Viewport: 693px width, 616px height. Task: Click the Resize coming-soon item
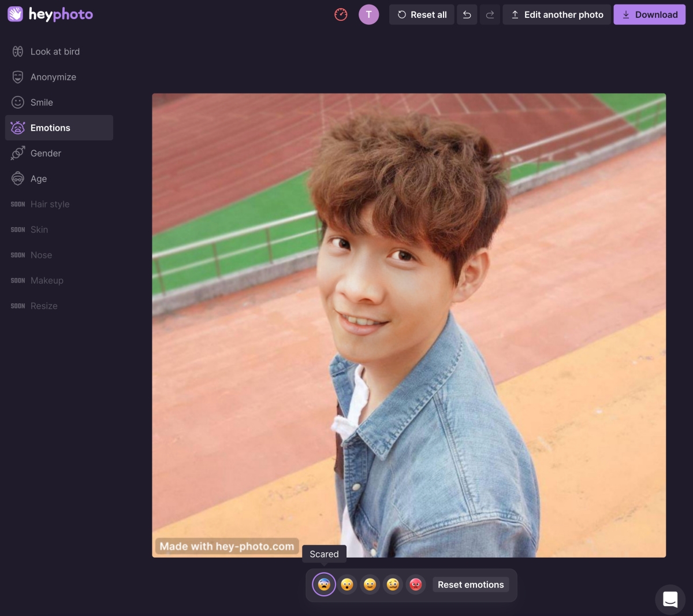point(59,306)
